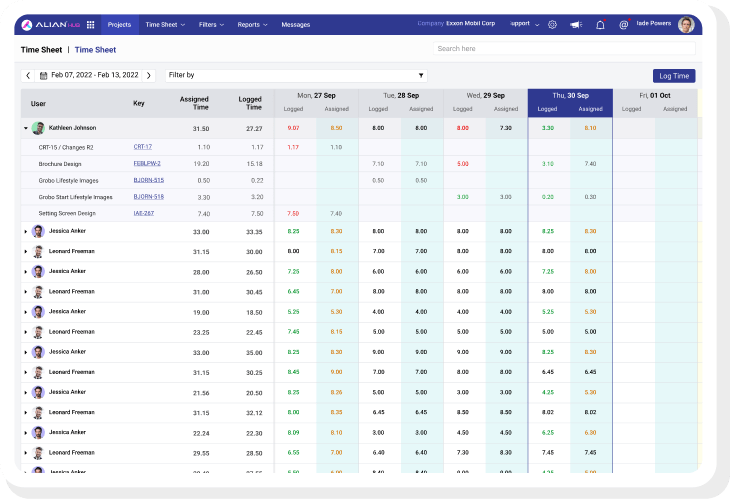
Task: Expand Jessica Anker row with 18.50 logged
Action: pyautogui.click(x=26, y=312)
